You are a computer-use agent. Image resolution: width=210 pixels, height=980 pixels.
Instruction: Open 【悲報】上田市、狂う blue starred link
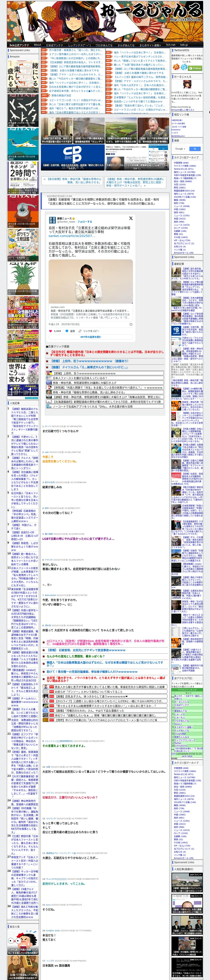90,361
